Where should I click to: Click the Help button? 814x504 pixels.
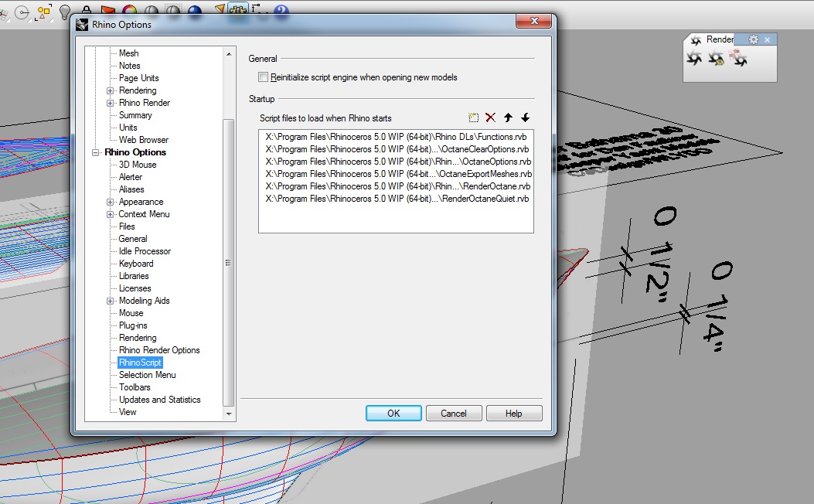tap(514, 413)
